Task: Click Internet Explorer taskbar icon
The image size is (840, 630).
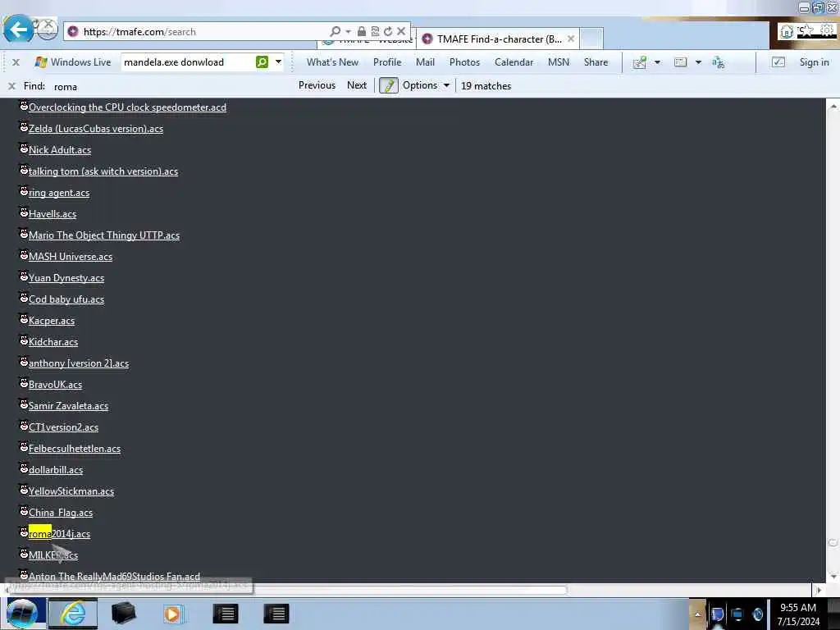Action: 73,614
